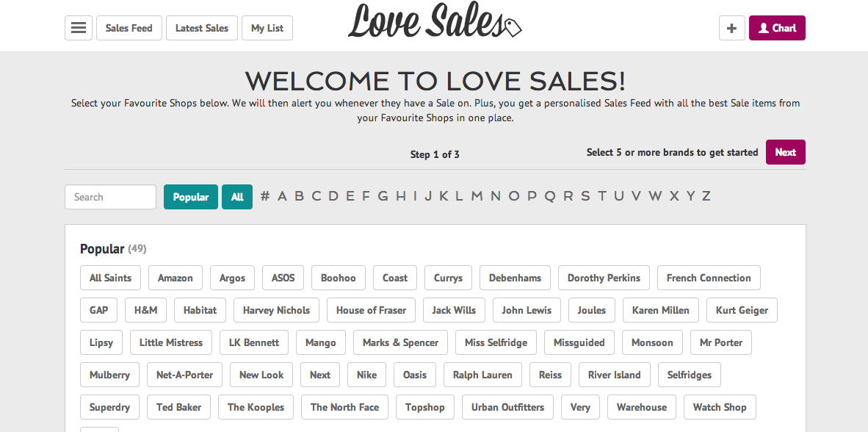Open the Charl user account button
This screenshot has width=868, height=432.
click(x=777, y=28)
